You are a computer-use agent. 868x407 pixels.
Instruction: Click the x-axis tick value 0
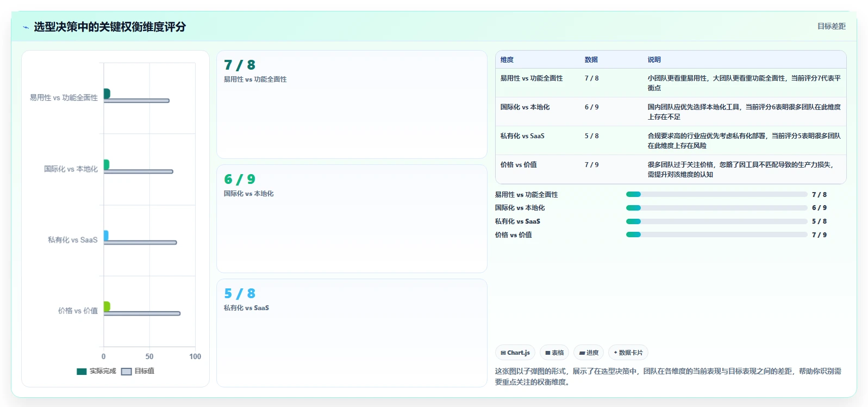(104, 357)
